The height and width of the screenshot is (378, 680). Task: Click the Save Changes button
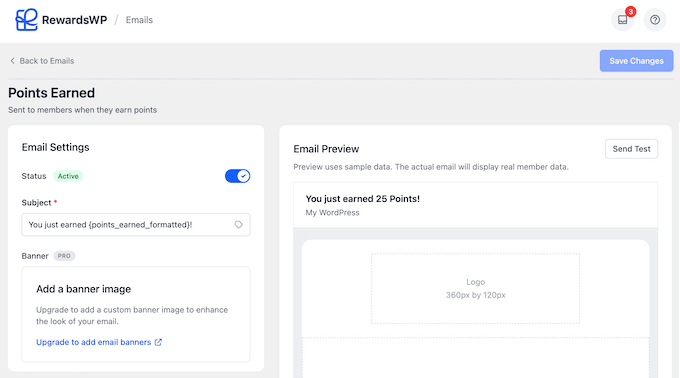(x=636, y=61)
